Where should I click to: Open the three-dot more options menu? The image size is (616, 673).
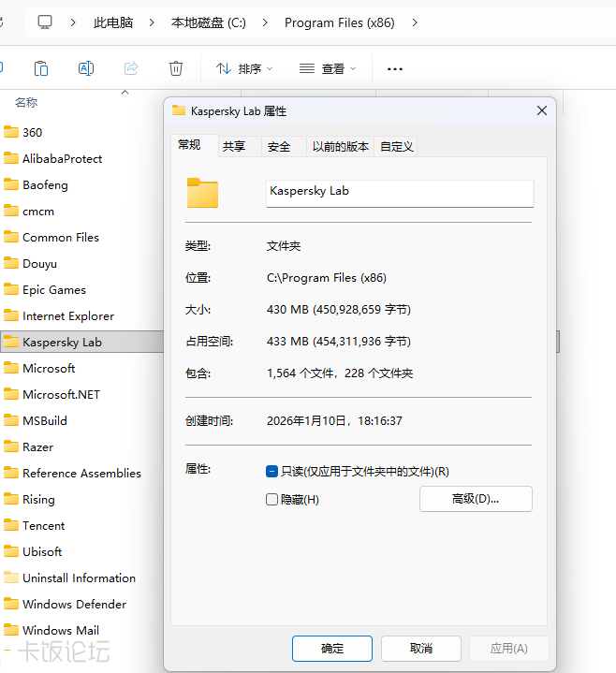[395, 68]
